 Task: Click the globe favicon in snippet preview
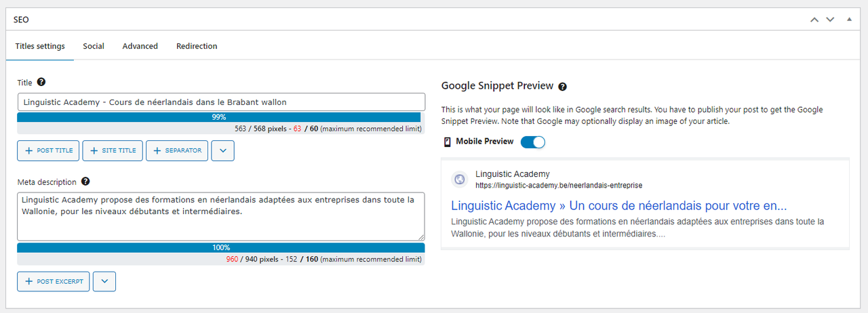[x=460, y=180]
